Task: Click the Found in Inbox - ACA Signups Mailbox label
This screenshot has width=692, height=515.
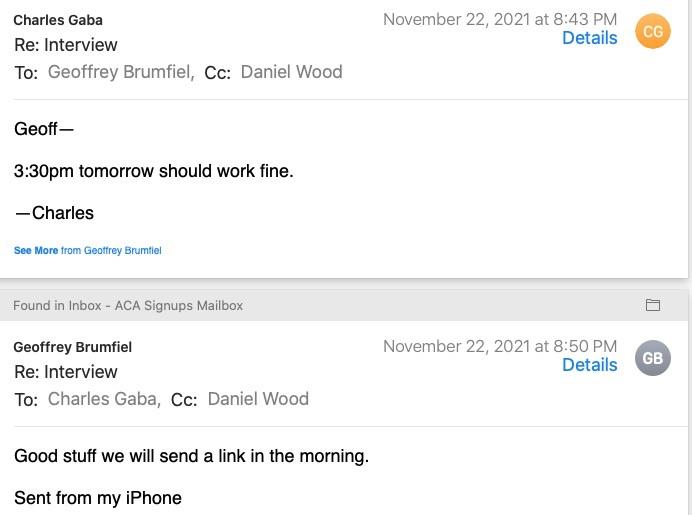Action: point(128,305)
